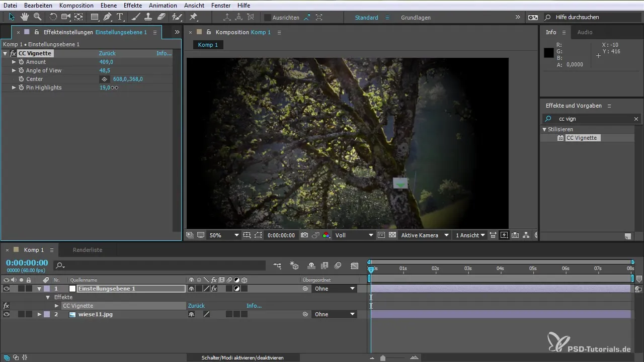
Task: Open the Effekte menu
Action: (133, 5)
